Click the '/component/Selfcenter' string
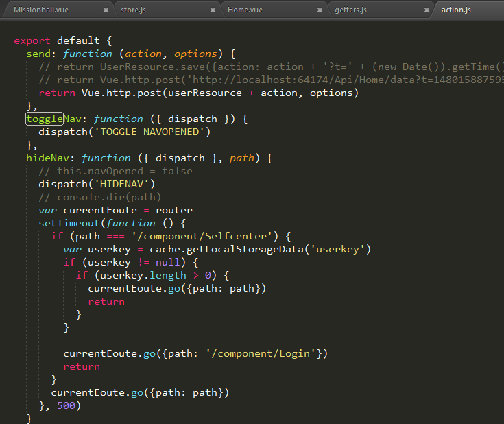Viewport: 504px width, 424px height. (x=202, y=237)
